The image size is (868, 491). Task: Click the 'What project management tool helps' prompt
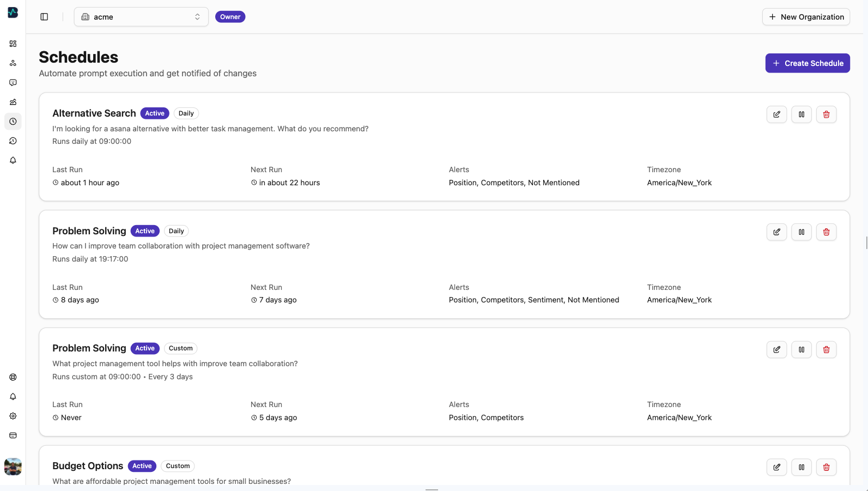175,363
